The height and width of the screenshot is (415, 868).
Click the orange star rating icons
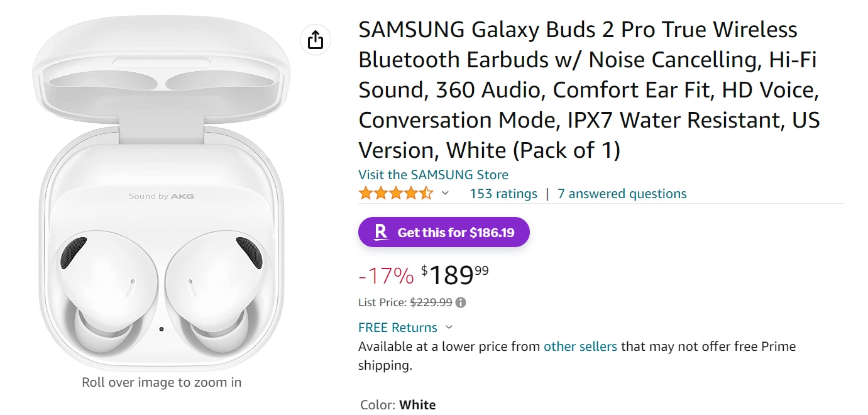click(395, 194)
